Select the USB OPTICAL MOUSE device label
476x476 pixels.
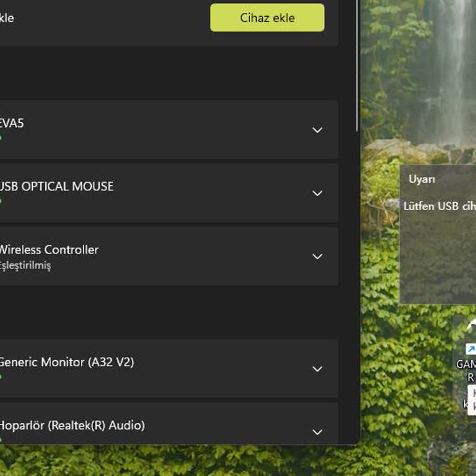56,187
